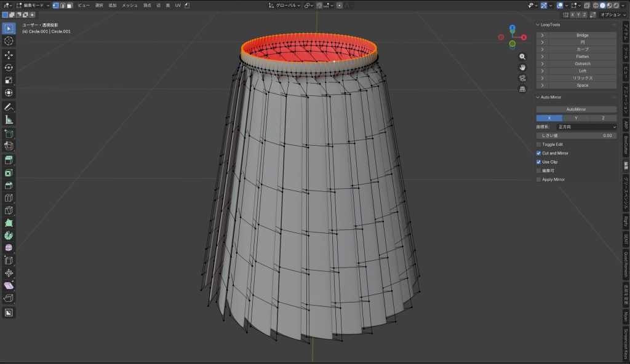Toggle camera view icon
The image size is (630, 364).
coord(522,78)
